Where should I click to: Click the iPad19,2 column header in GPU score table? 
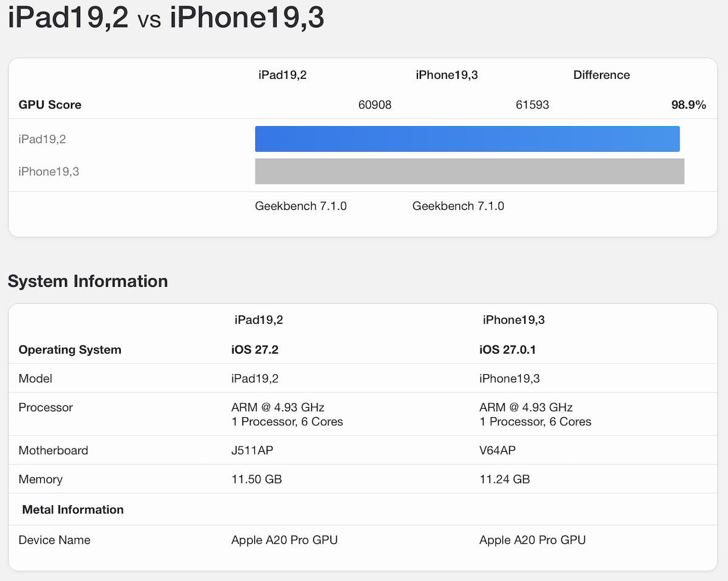[282, 75]
